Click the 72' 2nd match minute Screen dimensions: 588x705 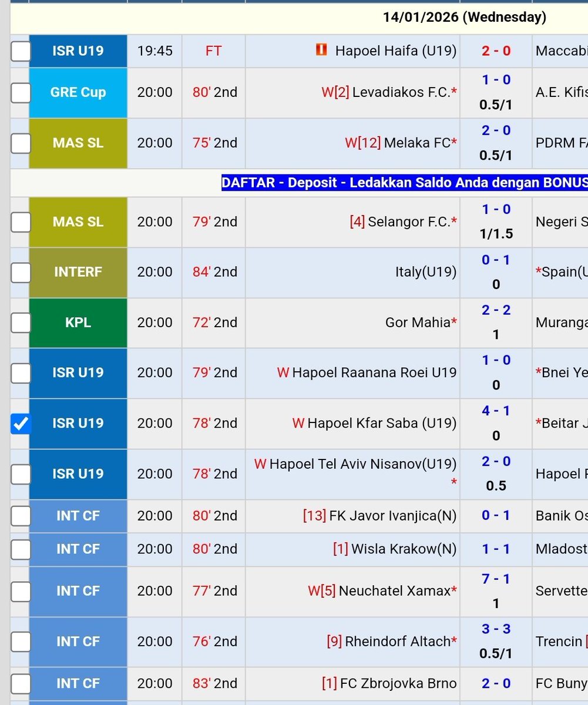(215, 323)
